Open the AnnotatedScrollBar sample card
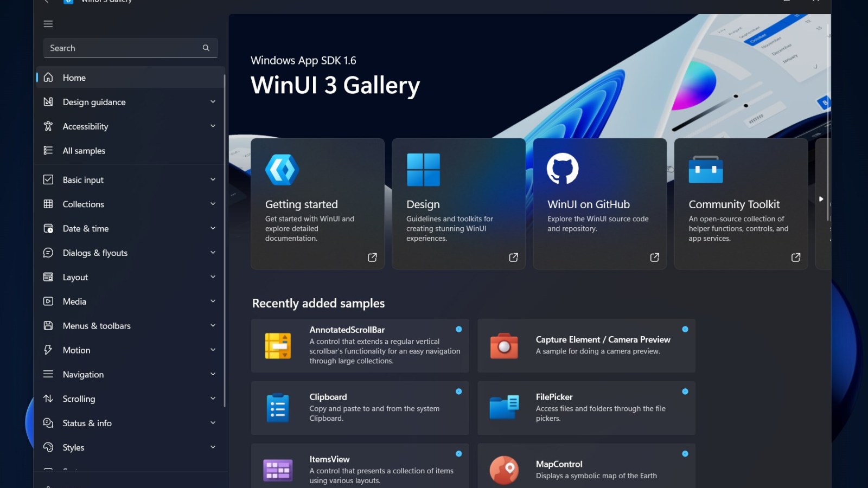 pos(360,345)
